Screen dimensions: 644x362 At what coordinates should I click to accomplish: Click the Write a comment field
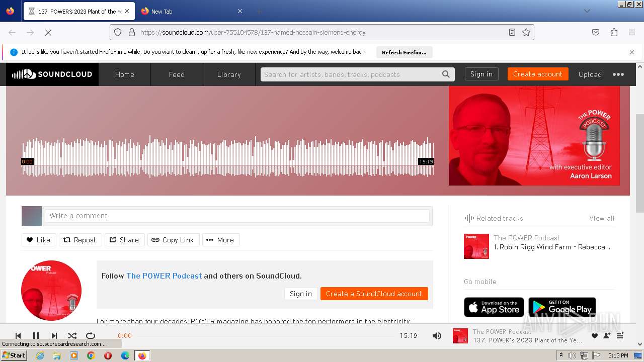237,216
